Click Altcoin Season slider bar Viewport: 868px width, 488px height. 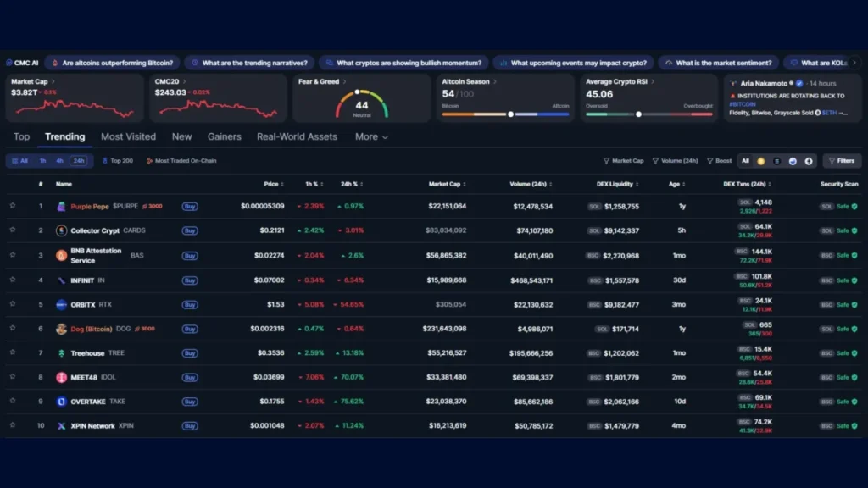coord(505,114)
